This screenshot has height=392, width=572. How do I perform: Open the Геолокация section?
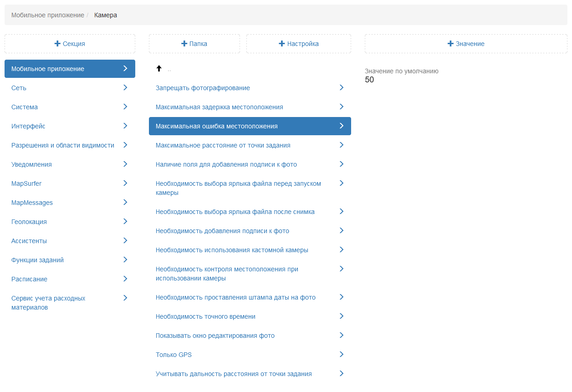point(70,222)
